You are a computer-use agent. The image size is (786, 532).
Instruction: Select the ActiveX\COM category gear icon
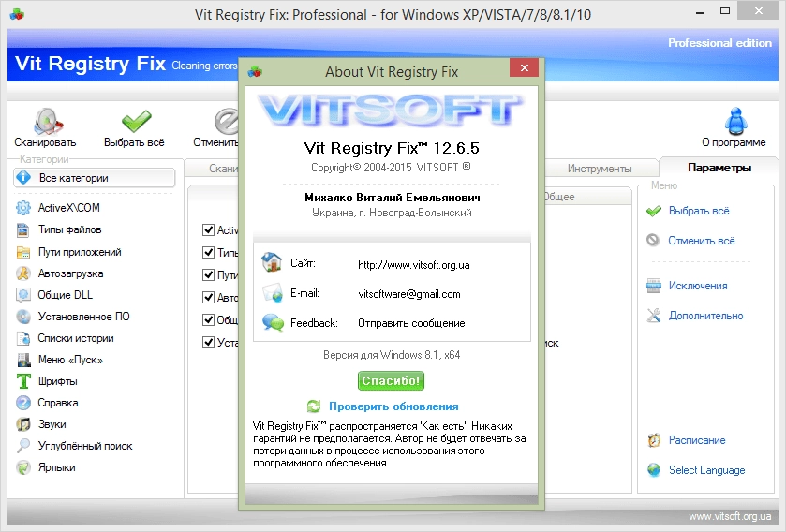[23, 207]
